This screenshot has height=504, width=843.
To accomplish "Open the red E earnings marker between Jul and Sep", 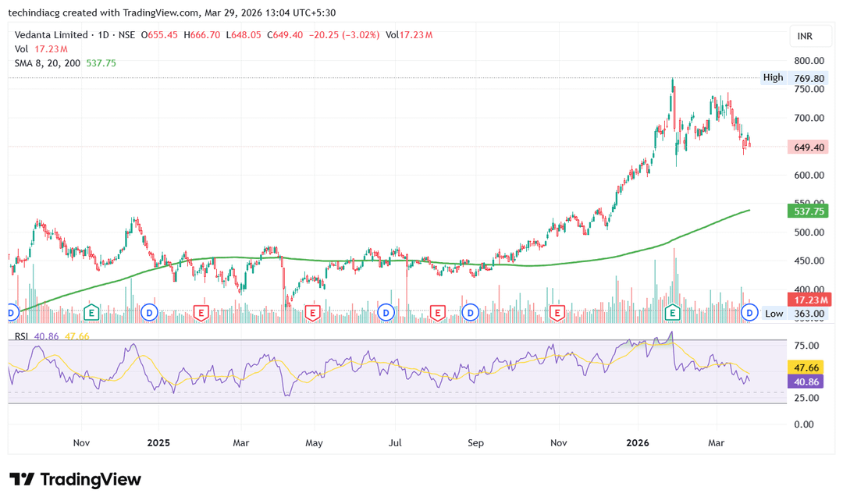I will click(438, 312).
